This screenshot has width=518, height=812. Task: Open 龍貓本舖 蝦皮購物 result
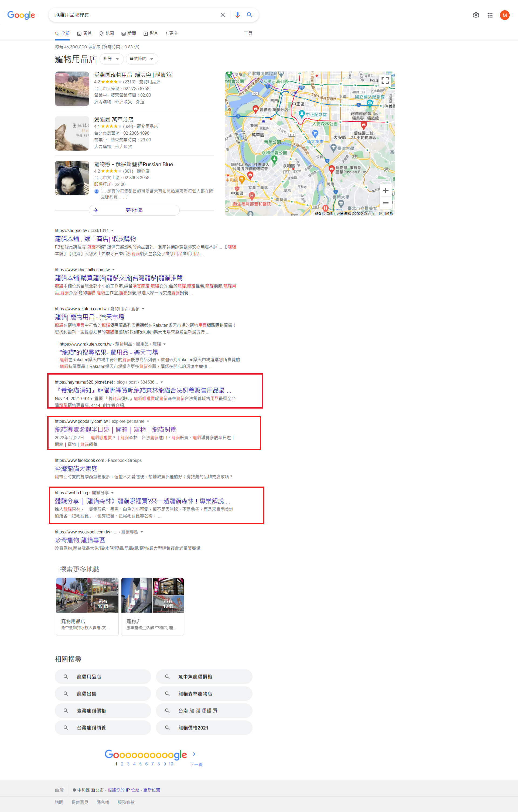[x=96, y=239]
